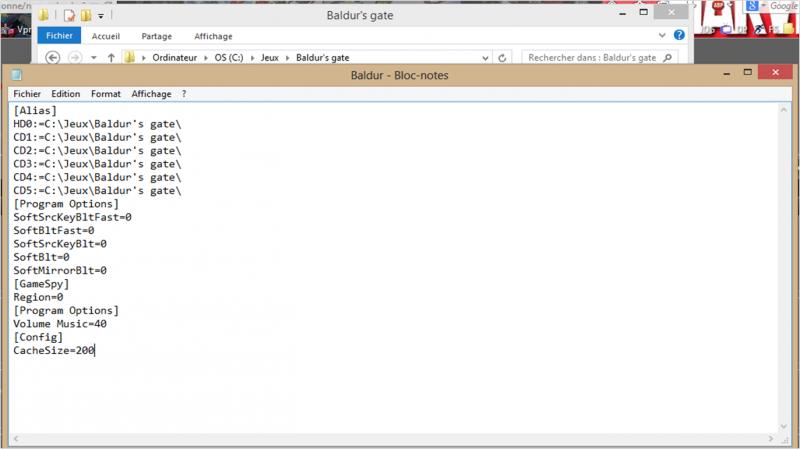The height and width of the screenshot is (449, 800).
Task: Click the SoftBltFast=0 line
Action: click(54, 231)
